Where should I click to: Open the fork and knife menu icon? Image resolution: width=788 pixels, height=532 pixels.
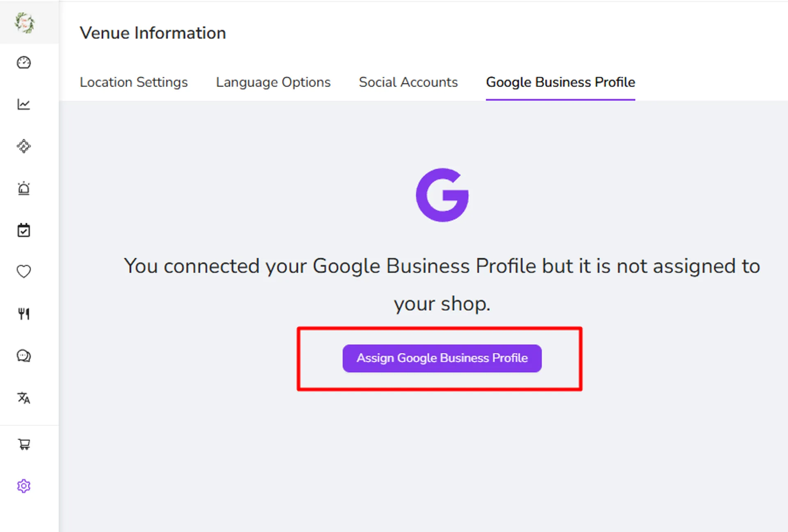pyautogui.click(x=24, y=314)
